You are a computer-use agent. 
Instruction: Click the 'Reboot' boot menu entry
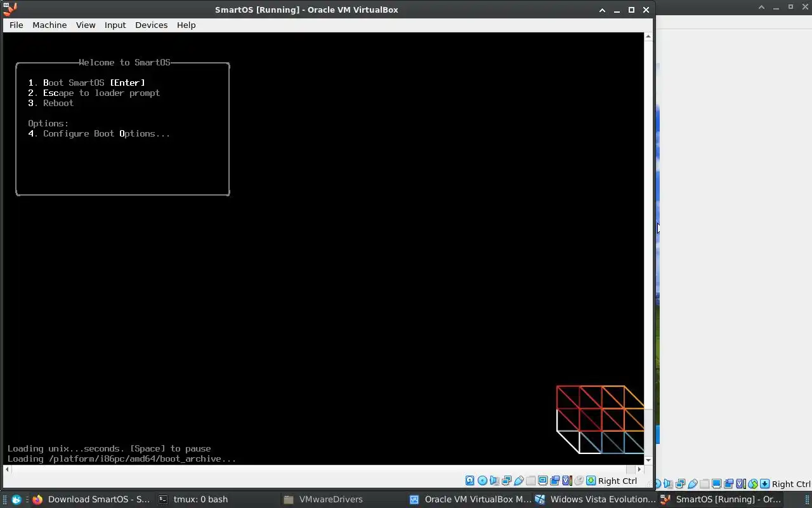coord(51,103)
